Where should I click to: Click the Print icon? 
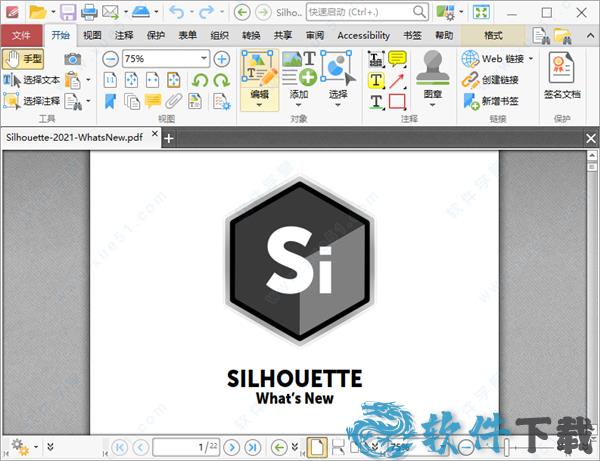89,12
